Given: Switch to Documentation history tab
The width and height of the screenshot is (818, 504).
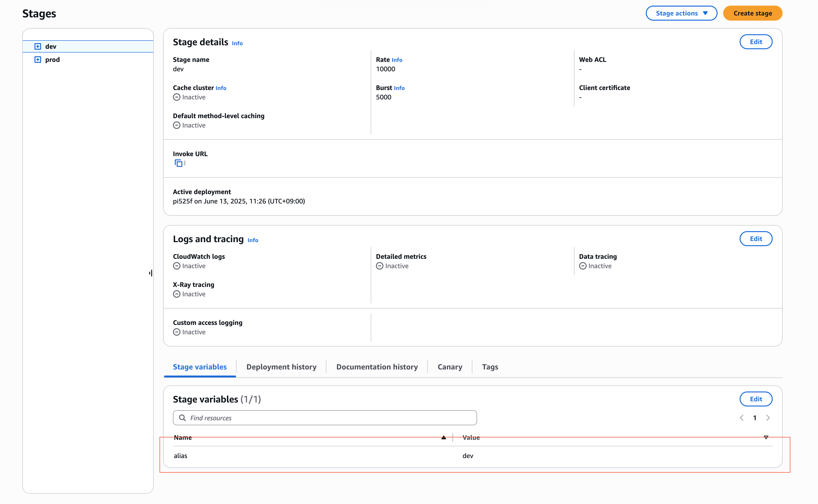Looking at the screenshot, I should coord(377,367).
